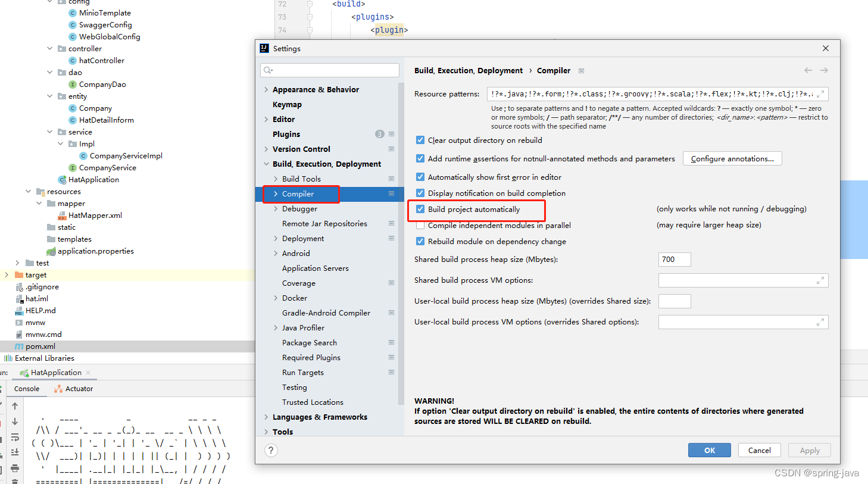Click the magnifier in the Settings search bar
The height and width of the screenshot is (484, 868).
coord(268,70)
